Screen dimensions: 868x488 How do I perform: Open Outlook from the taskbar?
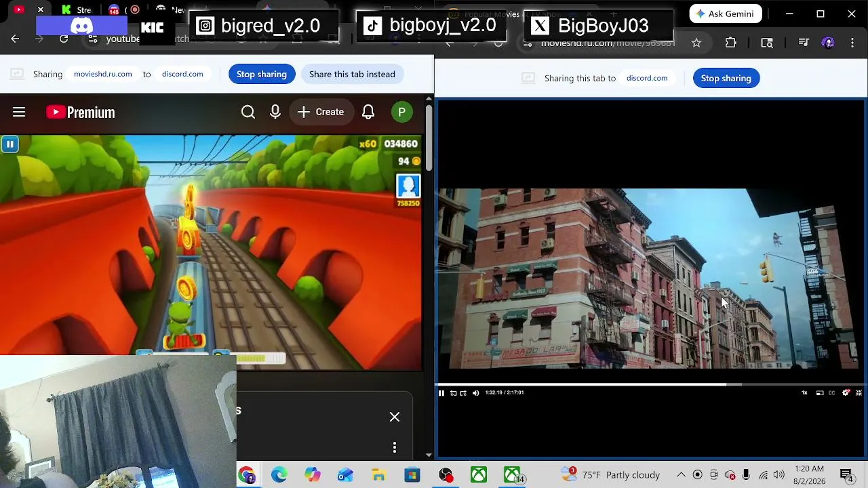[x=346, y=475]
